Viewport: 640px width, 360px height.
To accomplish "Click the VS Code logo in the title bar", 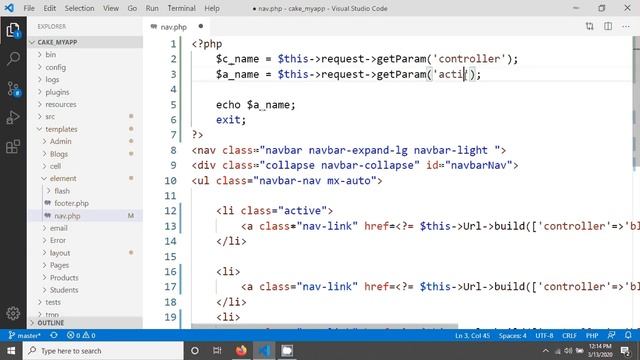I will [9, 8].
